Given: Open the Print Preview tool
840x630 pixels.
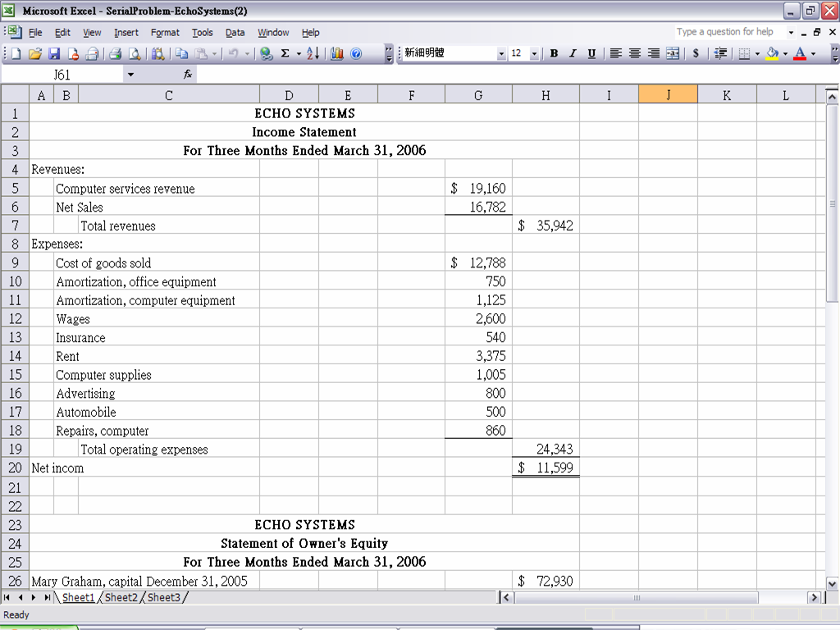Looking at the screenshot, I should pyautogui.click(x=134, y=53).
